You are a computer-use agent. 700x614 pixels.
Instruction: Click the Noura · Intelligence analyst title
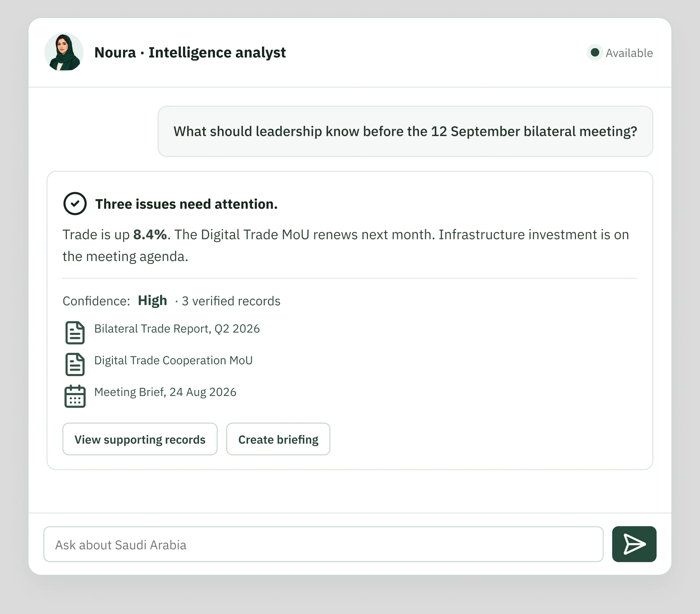click(190, 53)
